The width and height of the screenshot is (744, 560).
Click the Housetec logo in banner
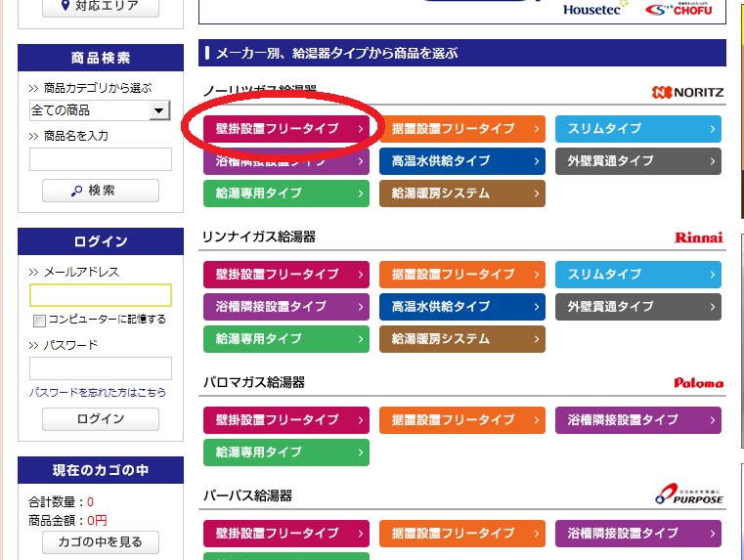pos(593,10)
